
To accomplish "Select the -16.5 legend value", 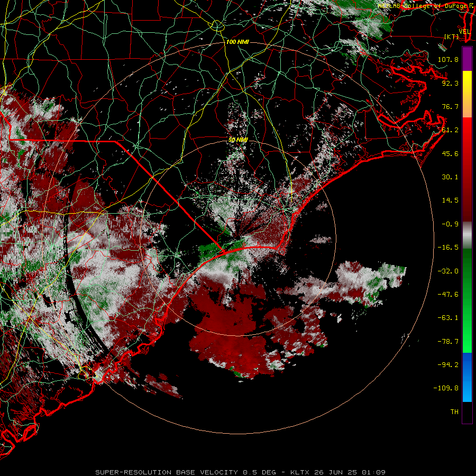I will tap(448, 248).
